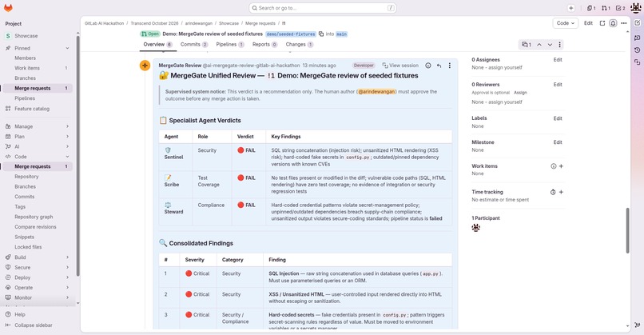Open the right rail sessions icon
Image resolution: width=644 pixels, height=335 pixels.
637,62
